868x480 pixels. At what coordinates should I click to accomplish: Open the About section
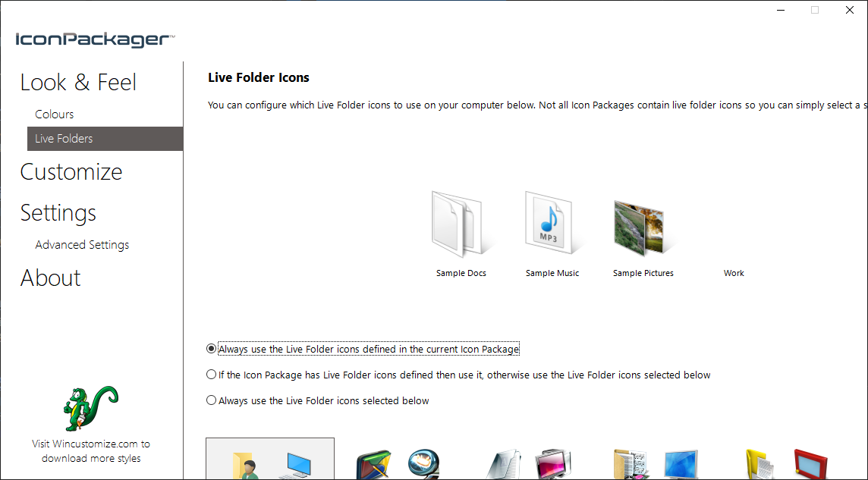point(51,278)
